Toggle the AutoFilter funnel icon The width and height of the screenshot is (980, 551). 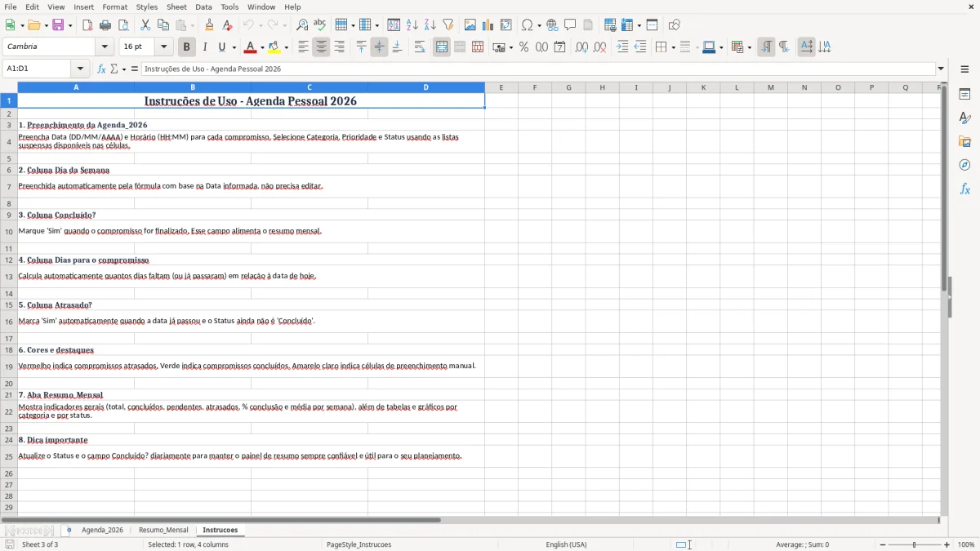448,25
